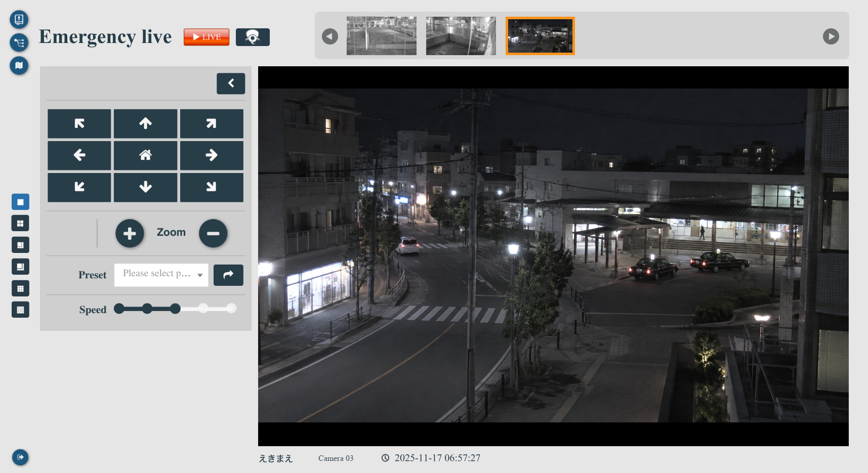Switch to the 3x3 grid layout
Image resolution: width=868 pixels, height=473 pixels.
coord(20,288)
